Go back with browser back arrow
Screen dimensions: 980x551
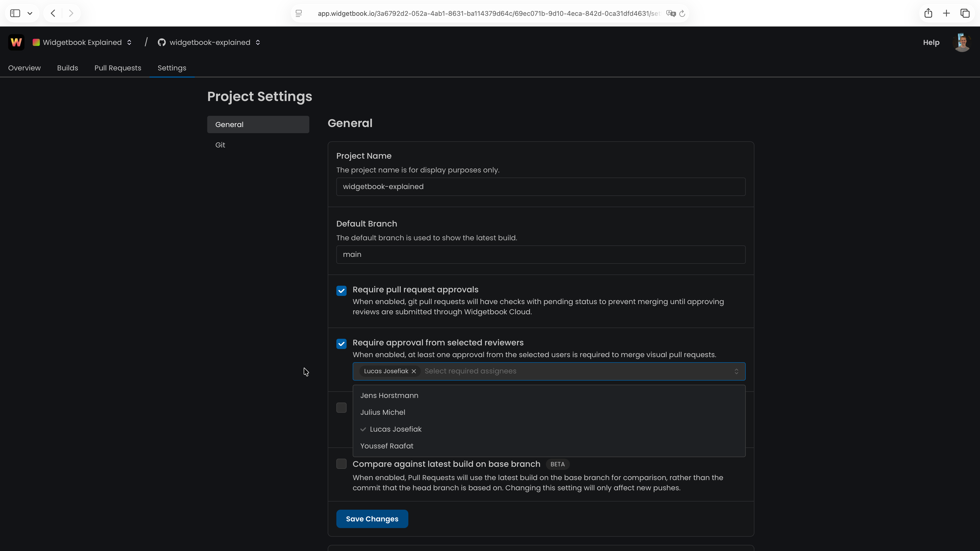point(53,13)
